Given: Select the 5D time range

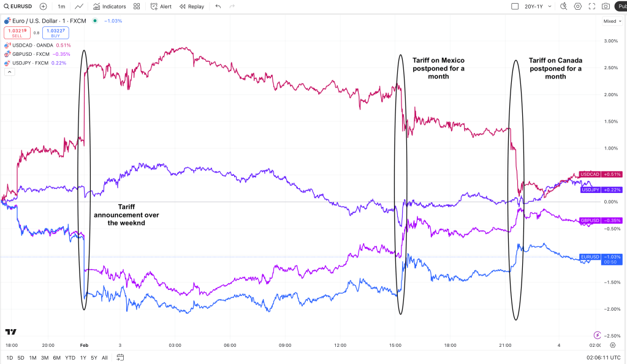Looking at the screenshot, I should tap(21, 357).
